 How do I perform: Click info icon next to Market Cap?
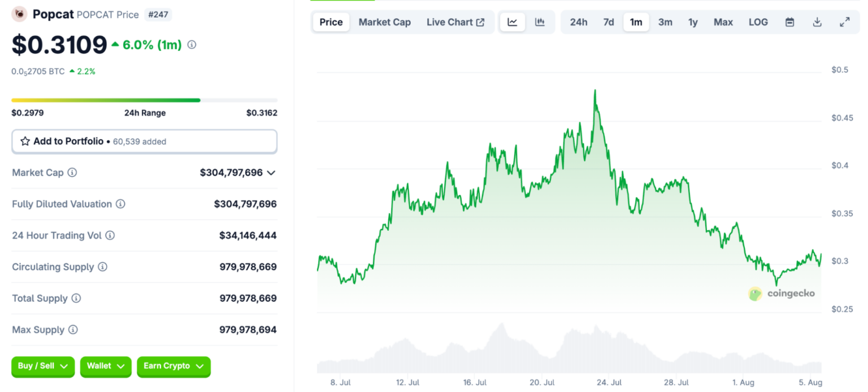click(72, 173)
